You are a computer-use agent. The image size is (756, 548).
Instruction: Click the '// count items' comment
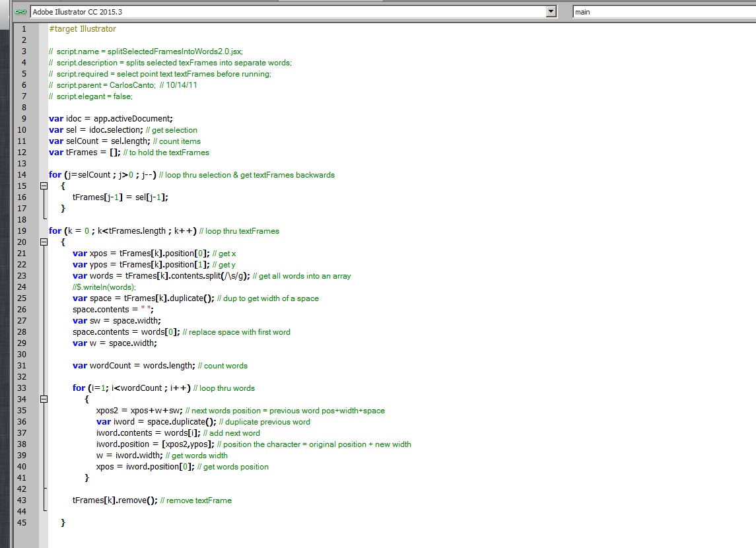click(177, 141)
